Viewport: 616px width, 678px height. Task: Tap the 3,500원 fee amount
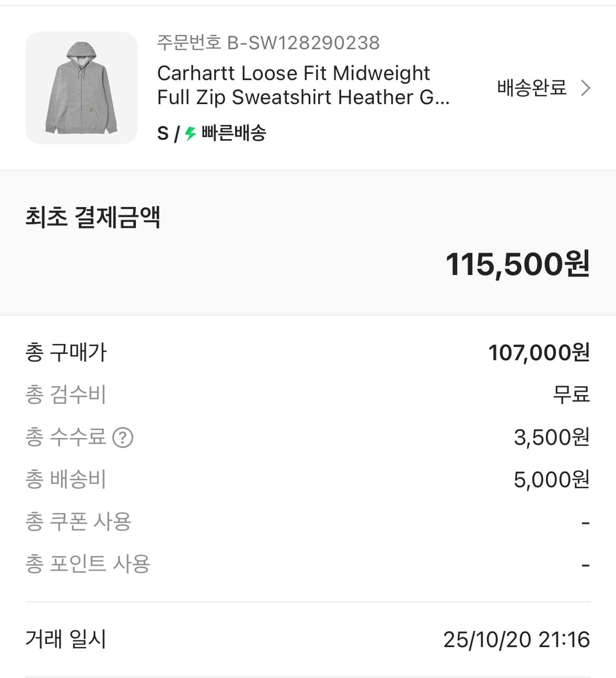coord(551,438)
